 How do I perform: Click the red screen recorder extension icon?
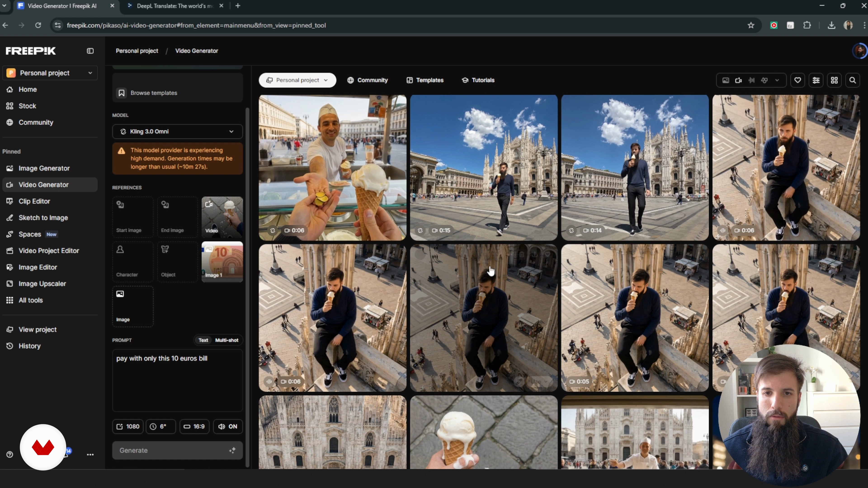774,25
